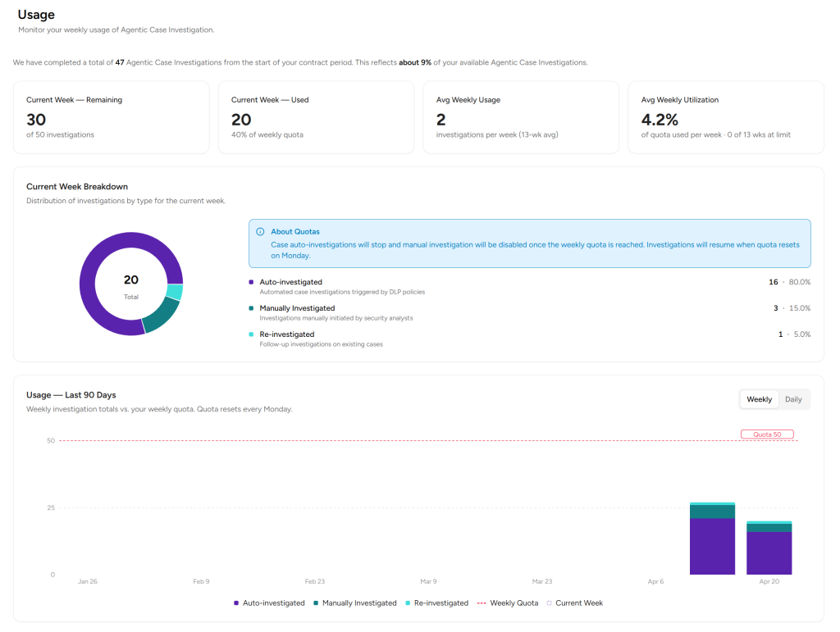Toggle Auto-investigated series in chart legend

coord(269,603)
